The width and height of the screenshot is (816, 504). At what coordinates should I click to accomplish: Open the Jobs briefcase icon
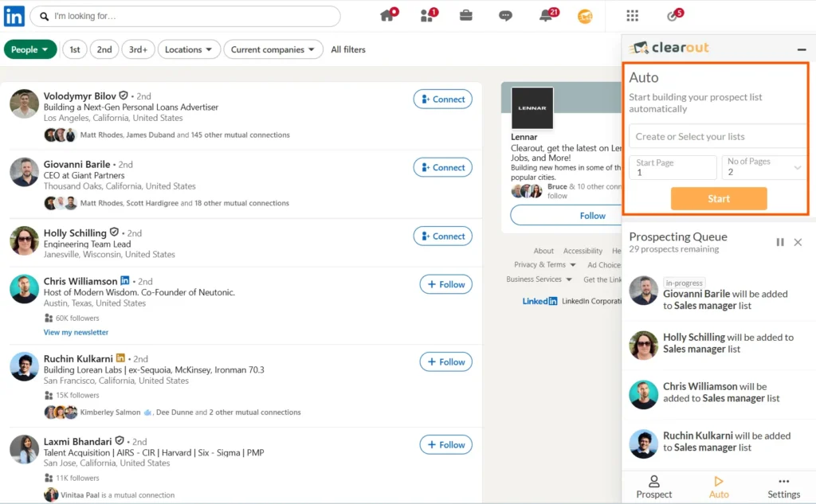coord(465,16)
